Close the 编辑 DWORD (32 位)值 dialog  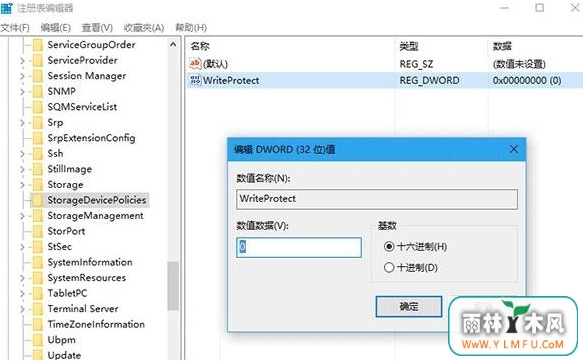click(514, 149)
